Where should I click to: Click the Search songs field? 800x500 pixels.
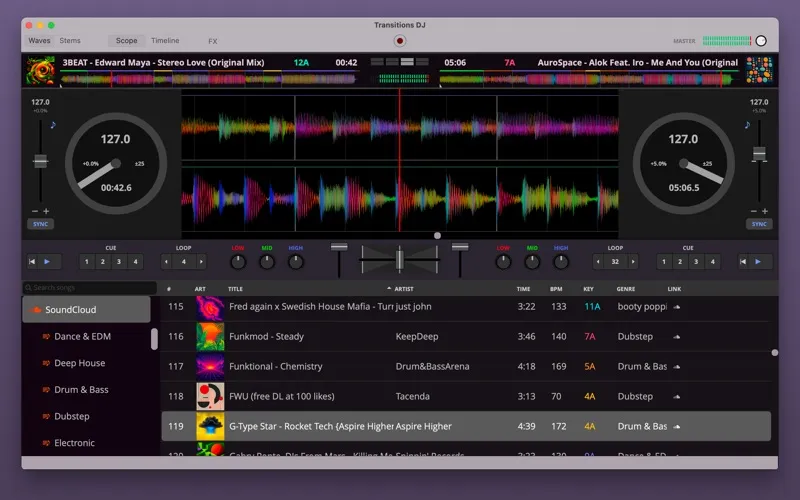pos(90,288)
